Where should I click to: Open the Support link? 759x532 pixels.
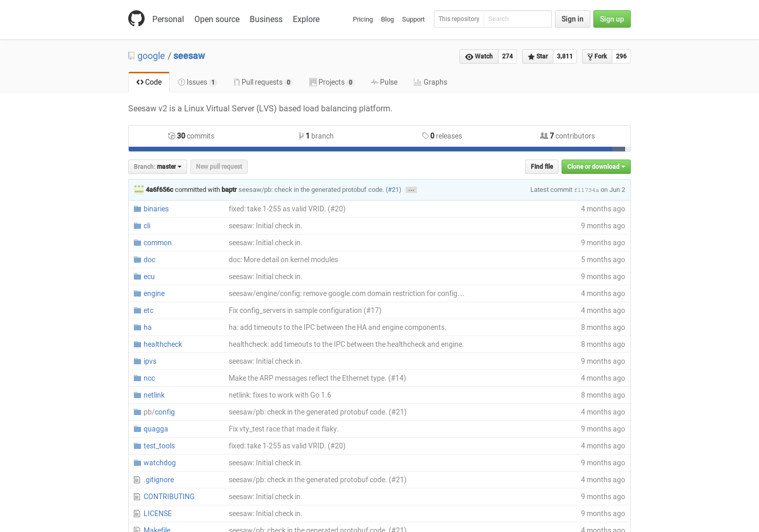click(x=413, y=19)
